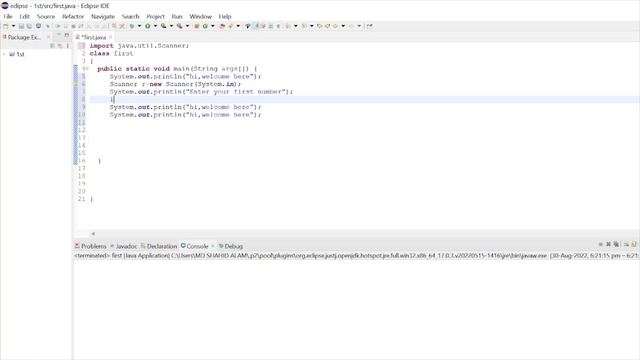Select the 1st project in Package Explorer
The height and width of the screenshot is (360, 640).
point(17,54)
